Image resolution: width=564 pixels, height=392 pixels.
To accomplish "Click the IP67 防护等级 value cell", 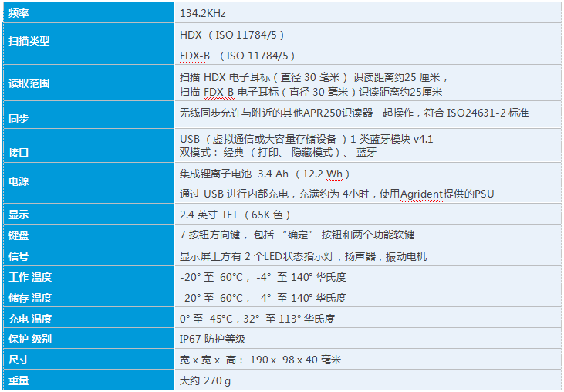I will pyautogui.click(x=212, y=339).
